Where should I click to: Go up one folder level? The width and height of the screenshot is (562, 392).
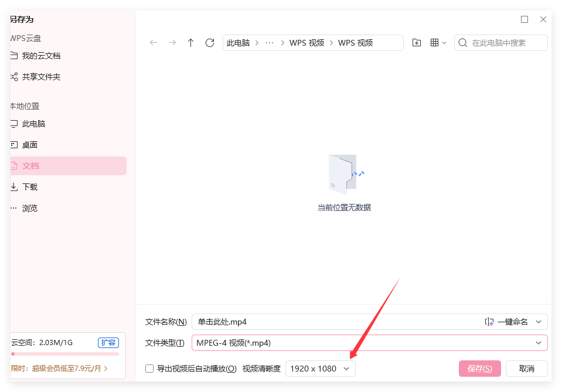(190, 42)
